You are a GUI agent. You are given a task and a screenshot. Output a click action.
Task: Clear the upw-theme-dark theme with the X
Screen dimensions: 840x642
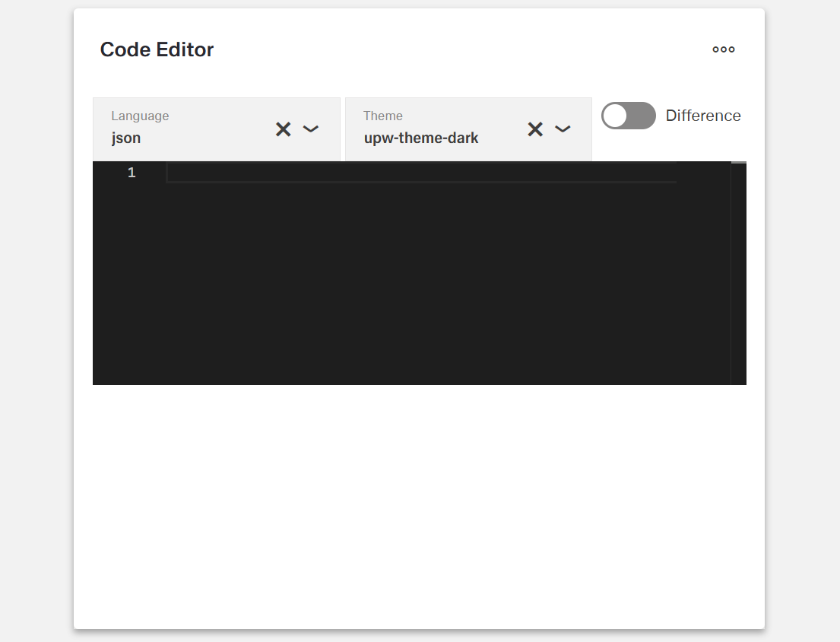pyautogui.click(x=535, y=129)
